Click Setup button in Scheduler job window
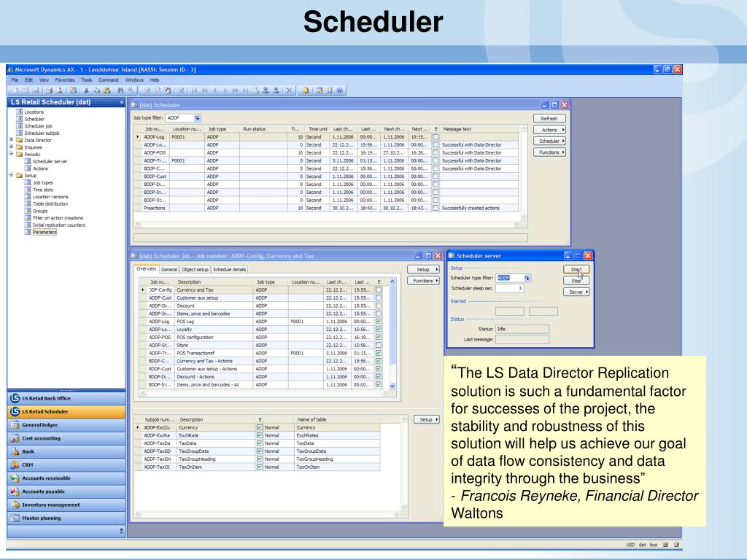Image resolution: width=747 pixels, height=560 pixels. (423, 270)
